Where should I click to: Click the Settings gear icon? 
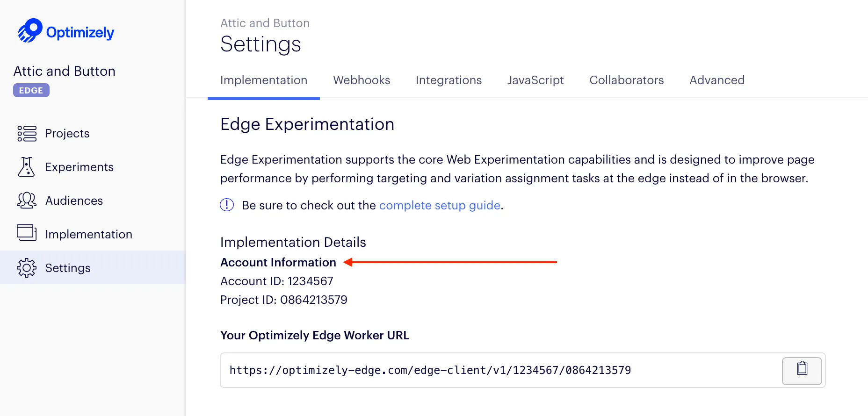pos(27,268)
